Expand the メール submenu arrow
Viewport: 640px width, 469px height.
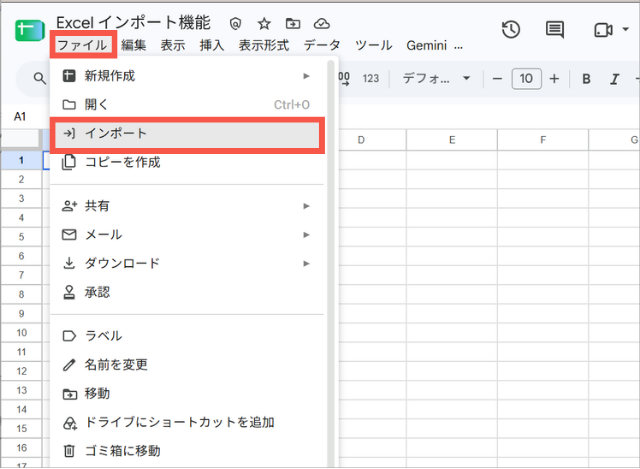(306, 235)
